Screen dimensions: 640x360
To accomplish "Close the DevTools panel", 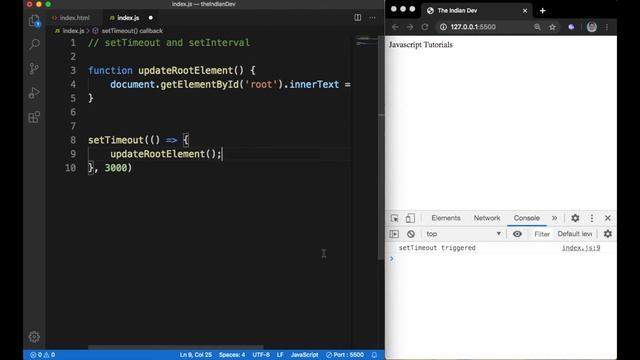I will click(x=608, y=218).
